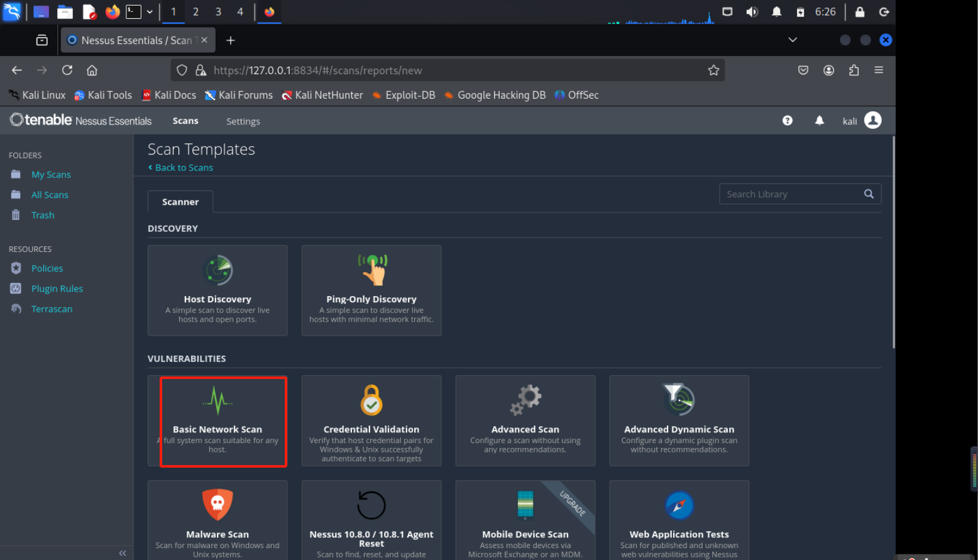
Task: Click site security lock icon
Action: point(201,70)
